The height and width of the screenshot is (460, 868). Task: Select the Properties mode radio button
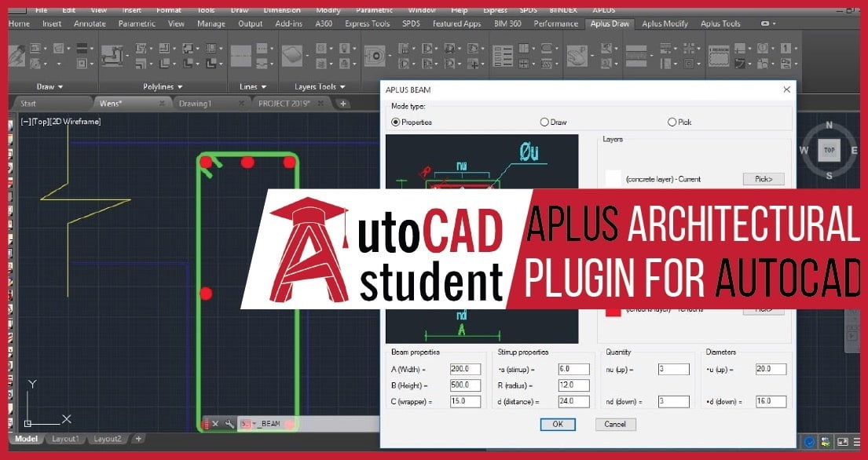(396, 122)
